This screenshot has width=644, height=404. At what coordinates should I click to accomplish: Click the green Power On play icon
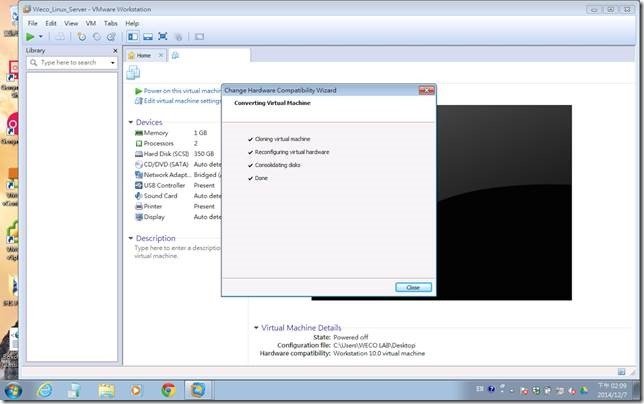pos(30,37)
